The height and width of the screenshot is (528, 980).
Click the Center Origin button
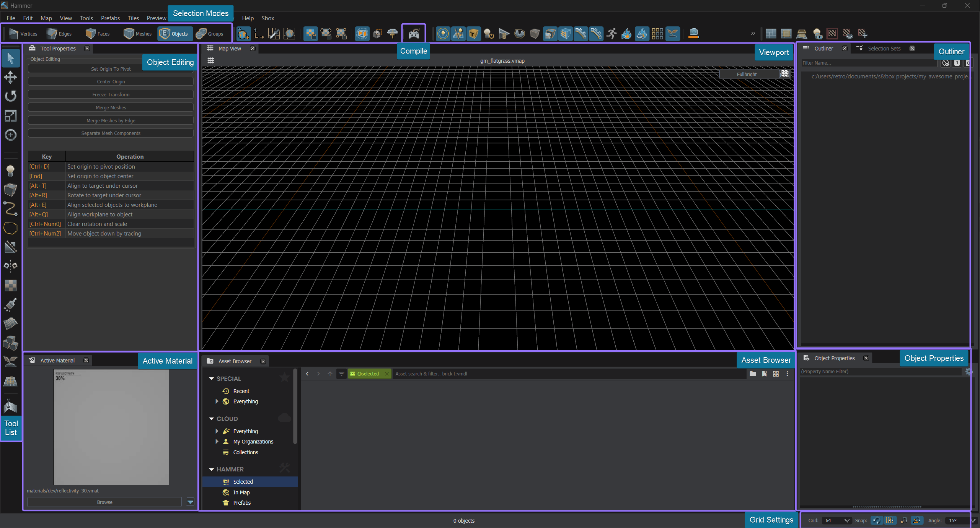[x=111, y=81]
